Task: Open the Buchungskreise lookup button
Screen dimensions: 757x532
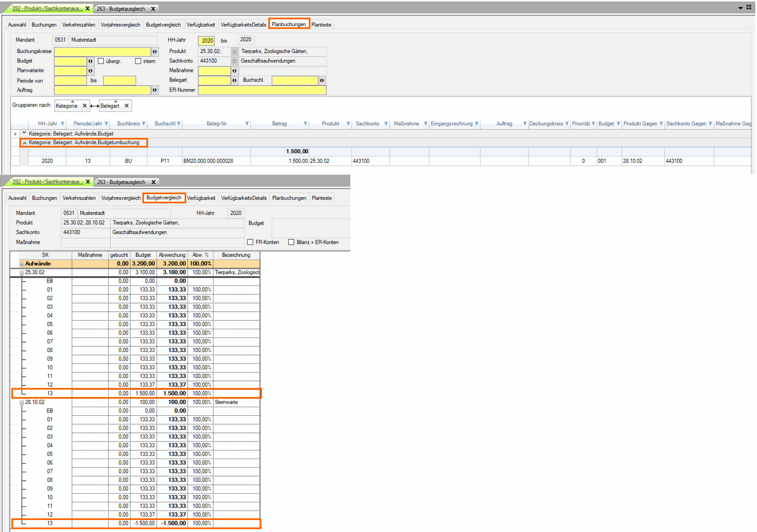Action: pyautogui.click(x=154, y=51)
